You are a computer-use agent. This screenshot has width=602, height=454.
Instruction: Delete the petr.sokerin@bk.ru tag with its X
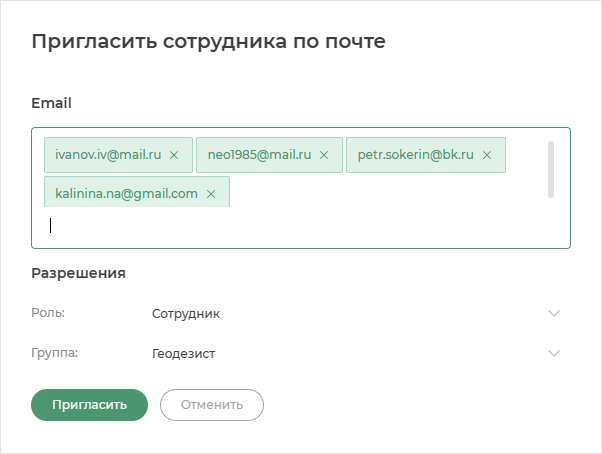[x=487, y=155]
